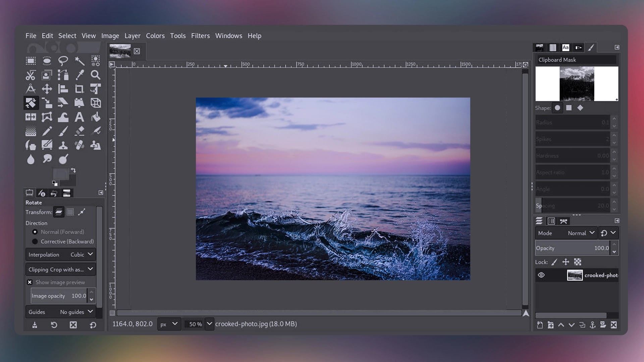644x362 pixels.
Task: Pick the Text tool
Action: 79,117
